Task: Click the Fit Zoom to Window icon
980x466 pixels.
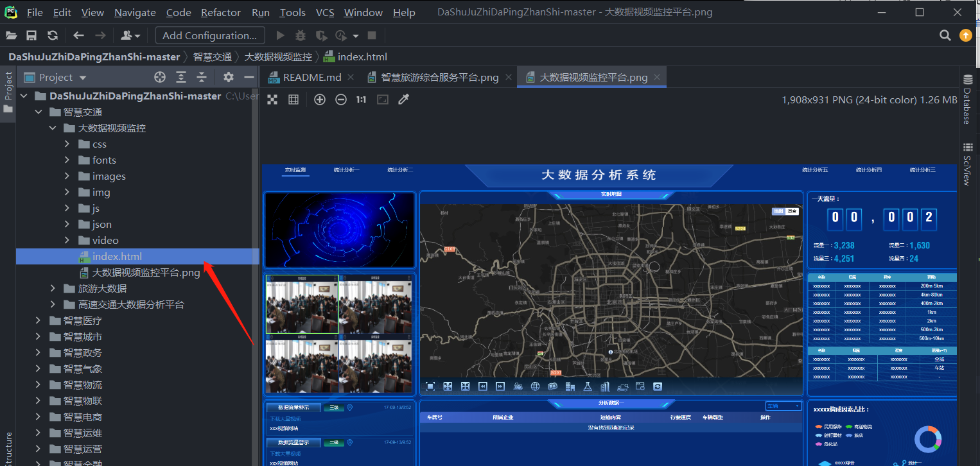Action: click(x=383, y=99)
